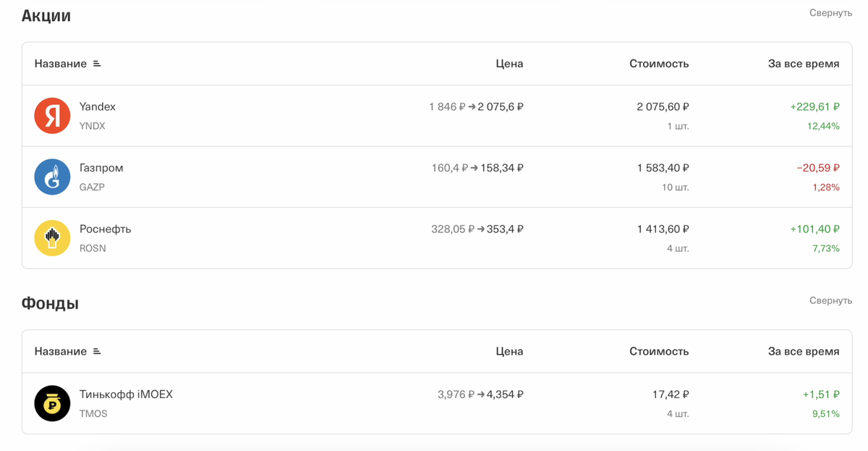Open the Тинькофф iMOEX fund name
Viewport: 868px width, 451px height.
pyautogui.click(x=126, y=395)
